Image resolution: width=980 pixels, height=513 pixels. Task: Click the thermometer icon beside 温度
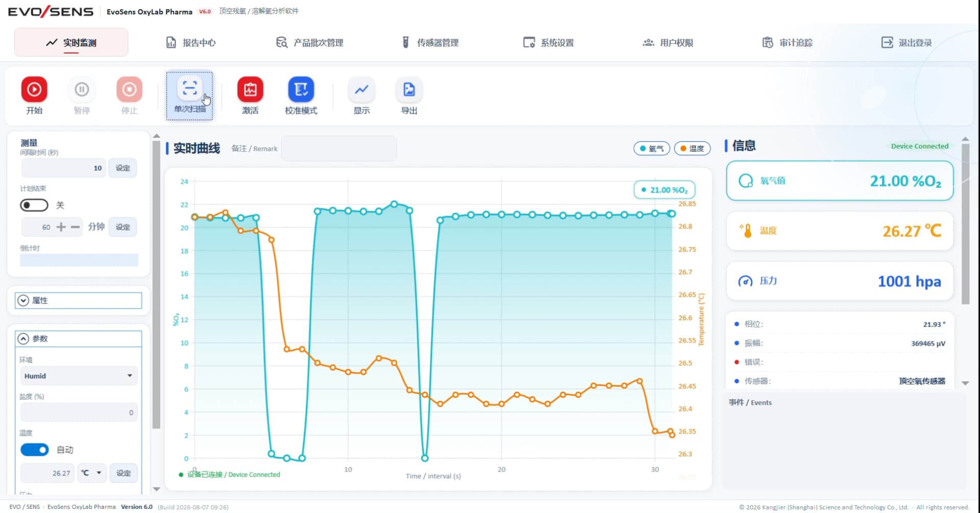746,230
